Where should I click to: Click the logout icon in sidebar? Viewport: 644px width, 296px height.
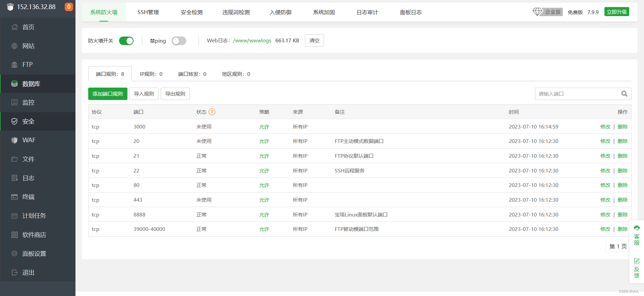(x=14, y=273)
